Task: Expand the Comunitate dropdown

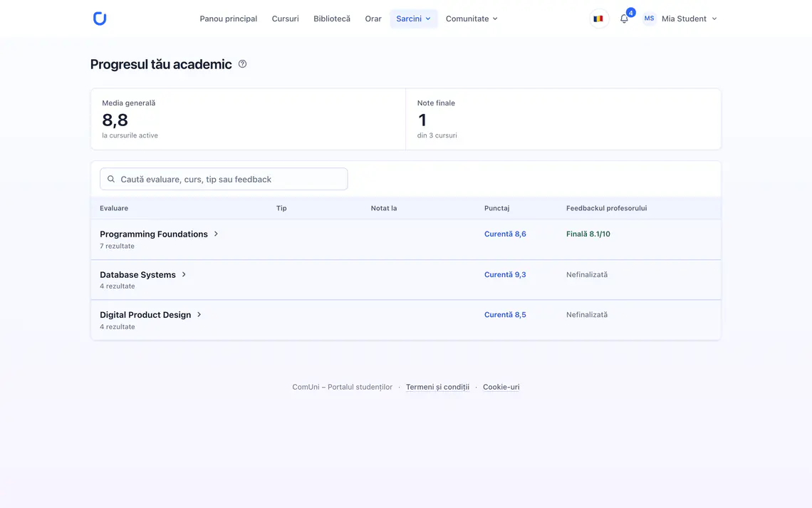Action: 472,19
